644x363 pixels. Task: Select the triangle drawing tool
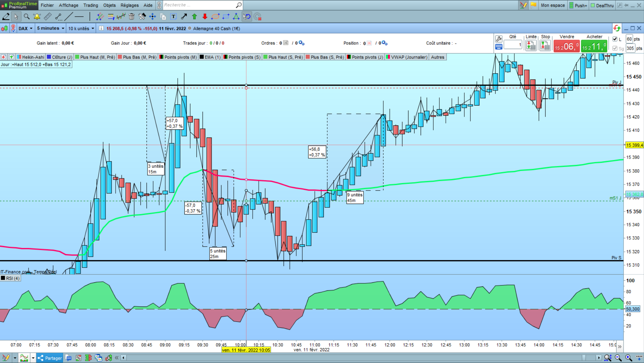(x=236, y=16)
